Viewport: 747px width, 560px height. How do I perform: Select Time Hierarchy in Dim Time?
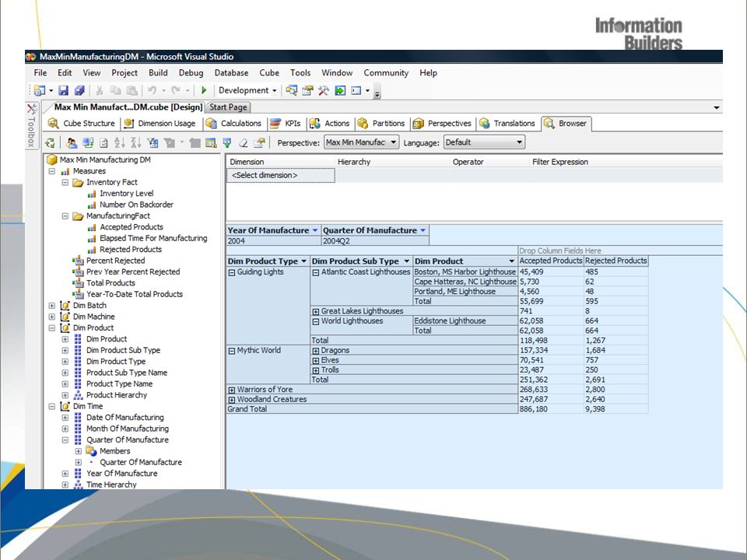(111, 485)
